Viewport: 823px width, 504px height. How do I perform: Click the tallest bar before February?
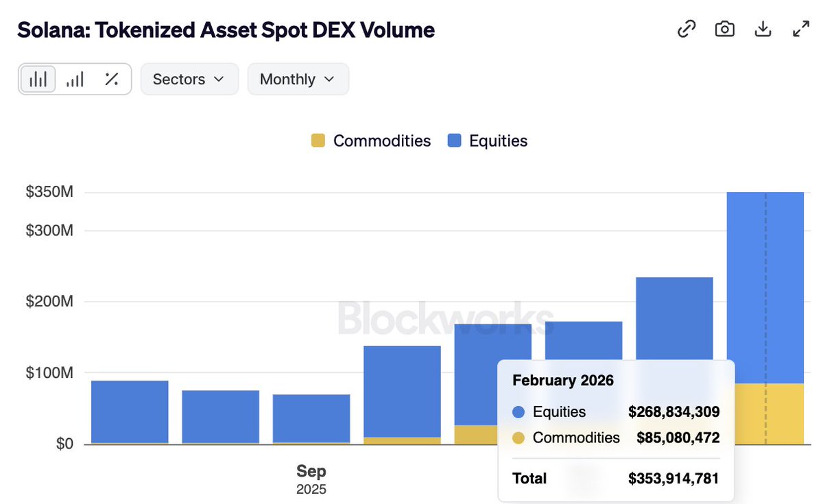pyautogui.click(x=674, y=322)
